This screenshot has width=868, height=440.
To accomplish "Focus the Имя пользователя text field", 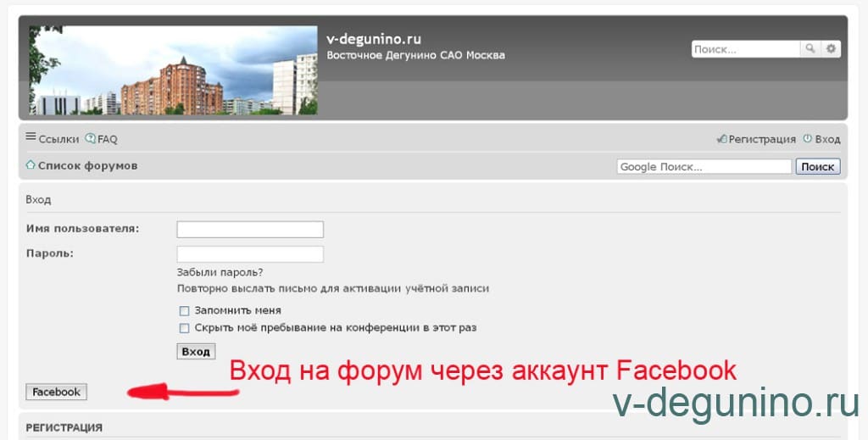I will point(249,229).
